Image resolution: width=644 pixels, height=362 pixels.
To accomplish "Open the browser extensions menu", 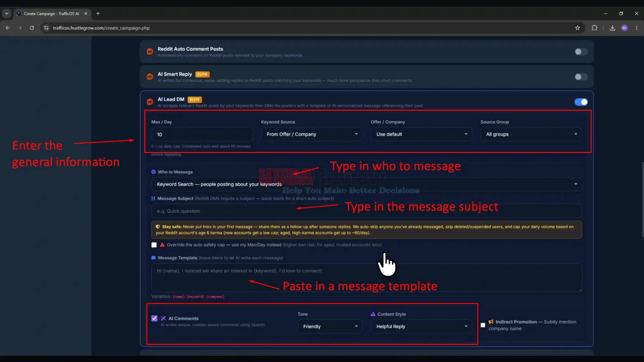I will pyautogui.click(x=594, y=28).
